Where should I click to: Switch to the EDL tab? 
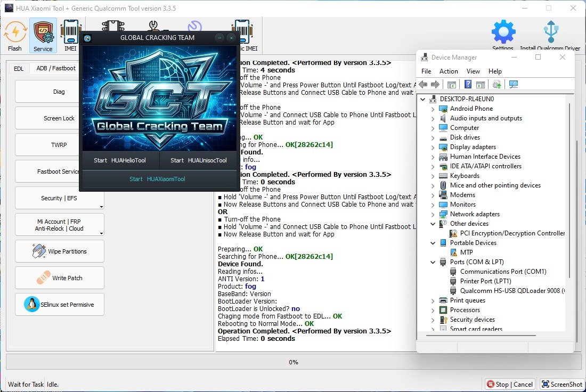point(19,68)
